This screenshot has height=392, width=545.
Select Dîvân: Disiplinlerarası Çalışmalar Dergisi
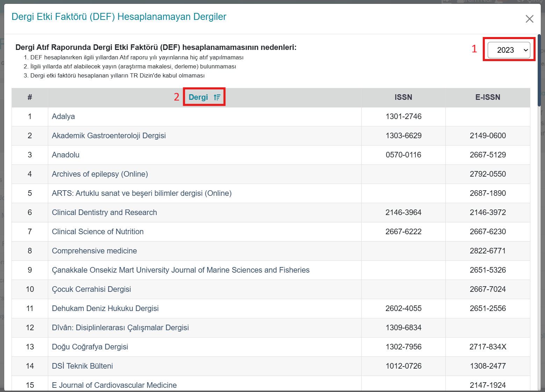coord(120,328)
